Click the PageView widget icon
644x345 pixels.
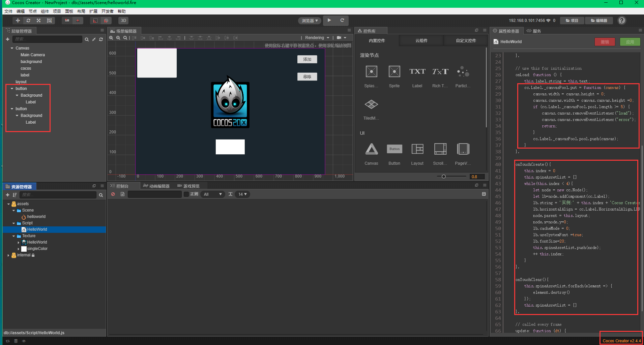pos(463,149)
